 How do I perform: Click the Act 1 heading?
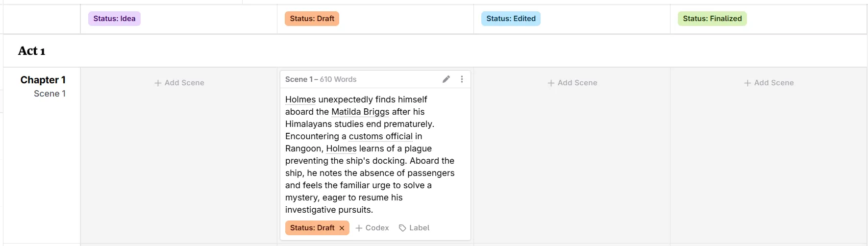(x=32, y=51)
